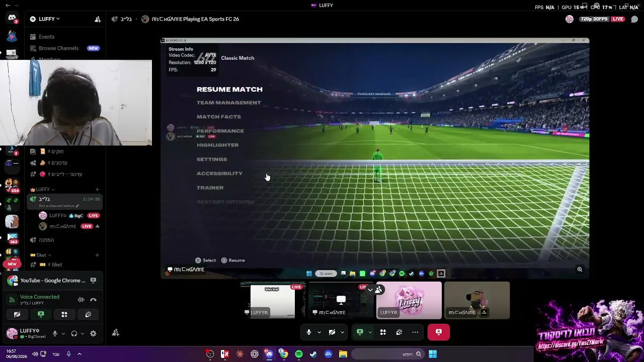Image resolution: width=644 pixels, height=362 pixels.
Task: Open soundboard in the call control bar
Action: (399, 332)
